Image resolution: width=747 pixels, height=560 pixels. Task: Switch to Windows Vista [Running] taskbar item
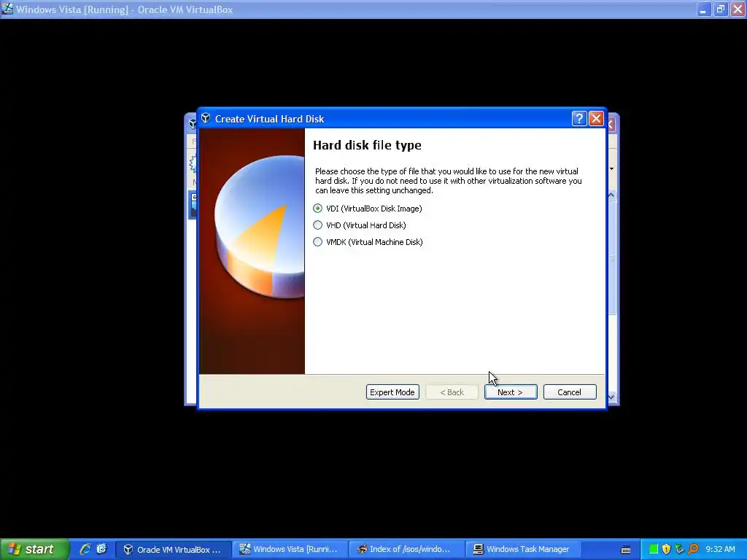(290, 549)
